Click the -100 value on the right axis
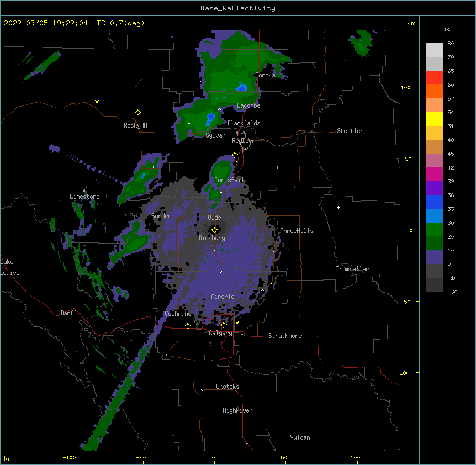Image resolution: width=476 pixels, height=465 pixels. [x=404, y=373]
